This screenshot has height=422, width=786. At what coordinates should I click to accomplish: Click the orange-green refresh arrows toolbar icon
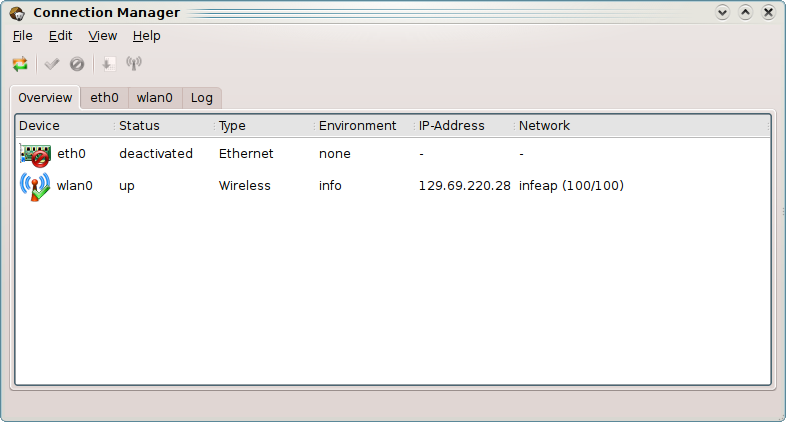coord(20,64)
